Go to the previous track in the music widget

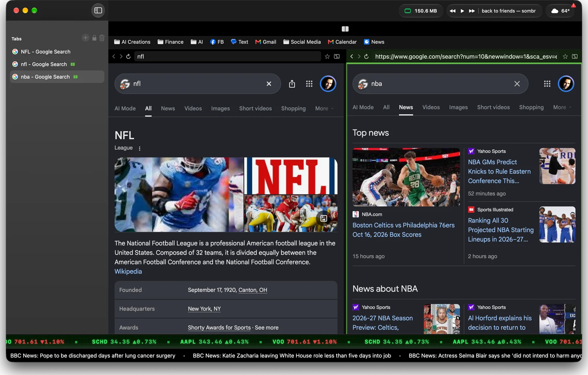453,11
